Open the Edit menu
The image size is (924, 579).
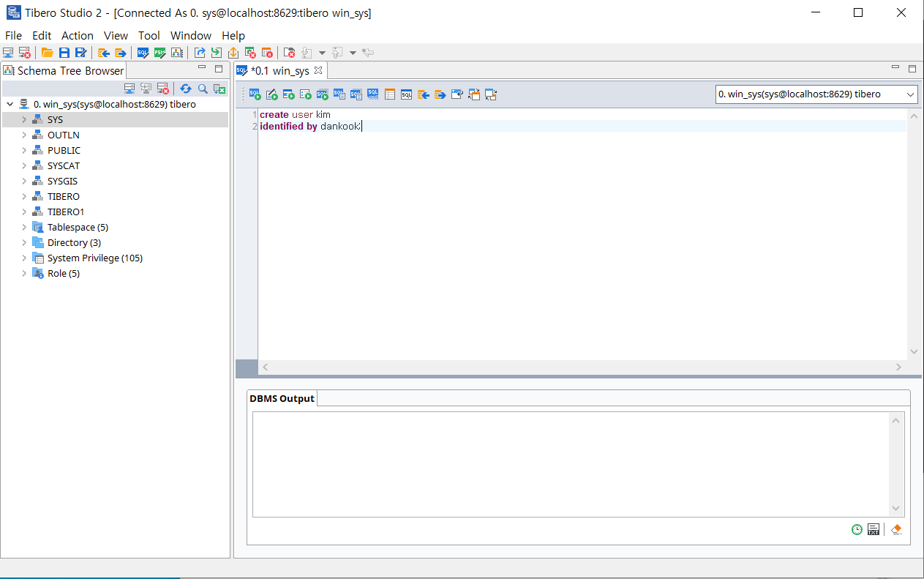(42, 35)
